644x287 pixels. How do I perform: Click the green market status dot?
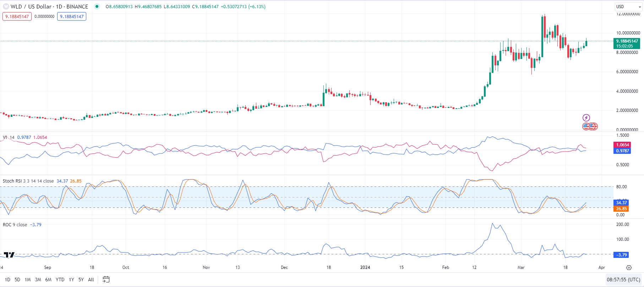pos(97,6)
